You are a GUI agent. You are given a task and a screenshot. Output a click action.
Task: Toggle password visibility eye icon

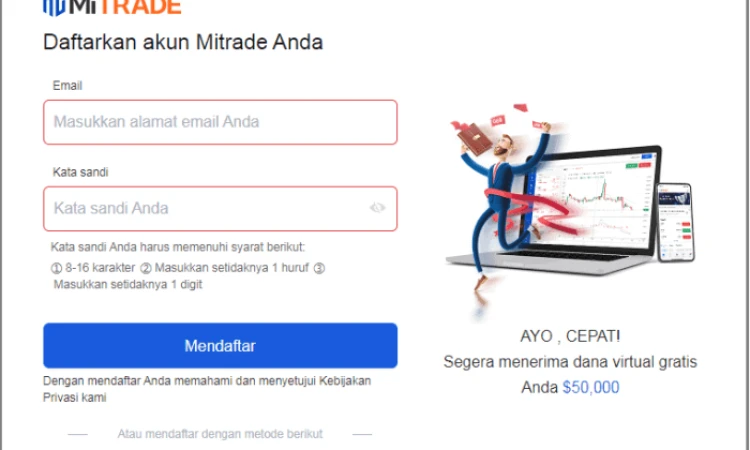click(x=377, y=208)
